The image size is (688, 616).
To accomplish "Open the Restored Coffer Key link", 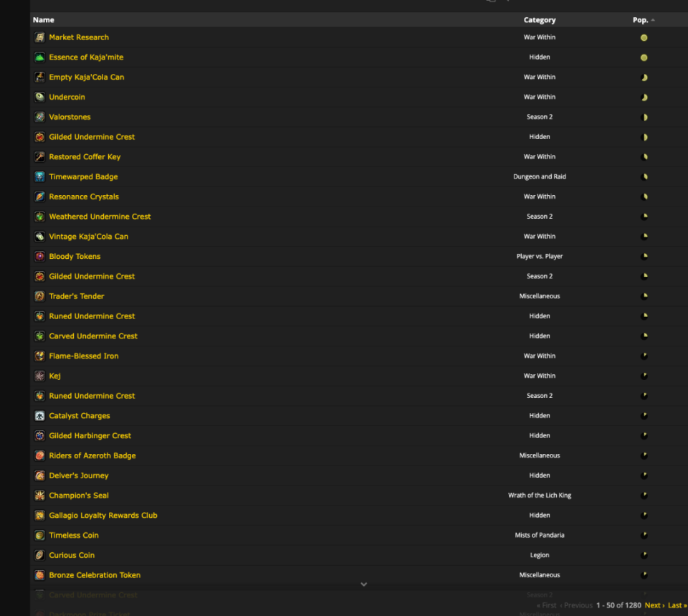I will (x=85, y=157).
